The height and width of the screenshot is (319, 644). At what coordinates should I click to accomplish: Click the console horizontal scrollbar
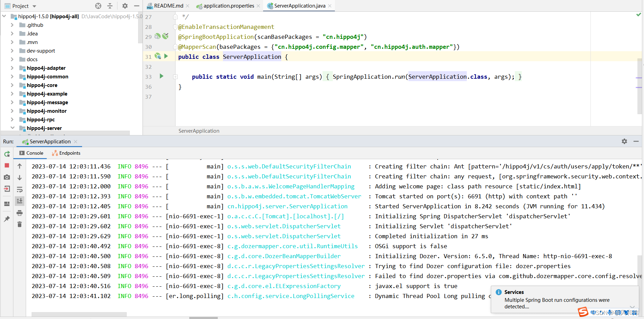click(79, 314)
